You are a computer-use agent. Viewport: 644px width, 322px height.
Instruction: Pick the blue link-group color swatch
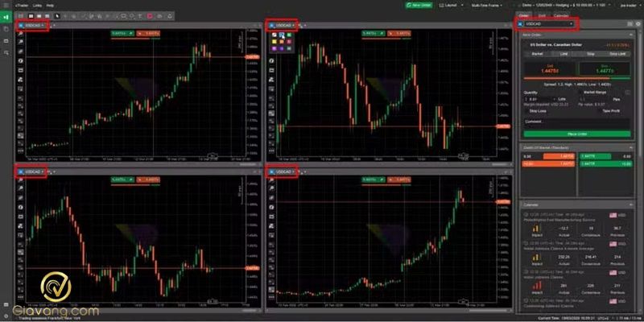(282, 35)
